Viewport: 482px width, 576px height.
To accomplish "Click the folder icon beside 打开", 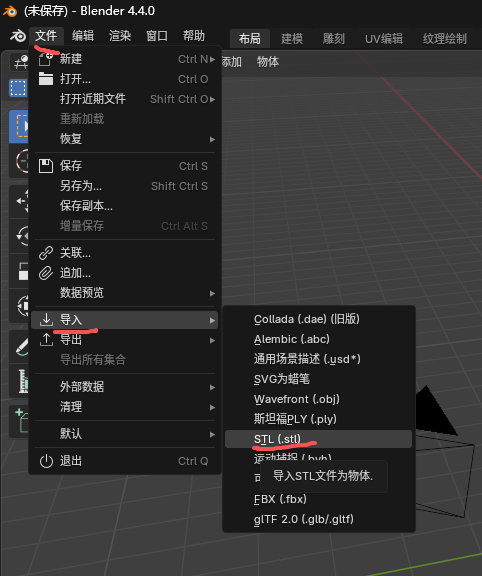I will click(46, 79).
